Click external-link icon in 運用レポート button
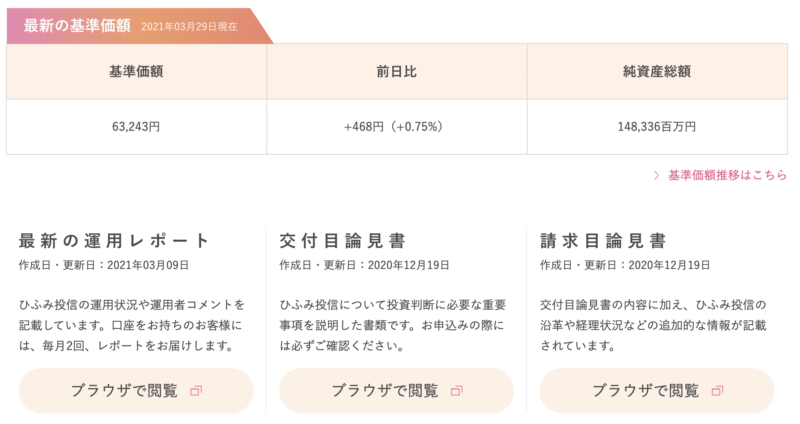Image resolution: width=800 pixels, height=424 pixels. 196,391
